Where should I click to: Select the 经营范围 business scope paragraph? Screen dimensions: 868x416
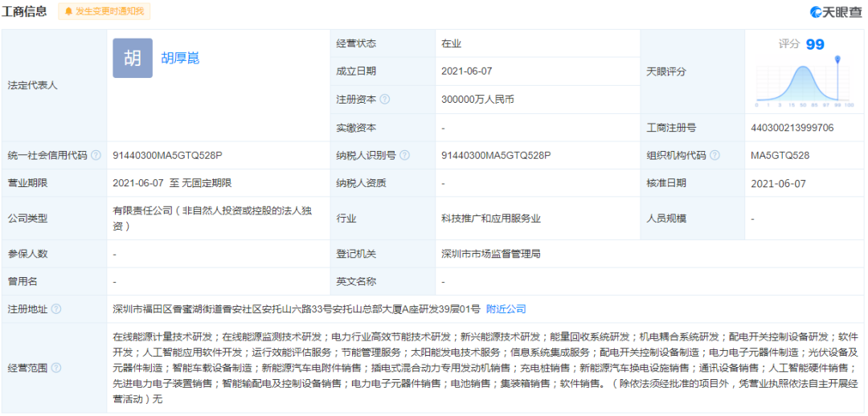click(x=485, y=368)
